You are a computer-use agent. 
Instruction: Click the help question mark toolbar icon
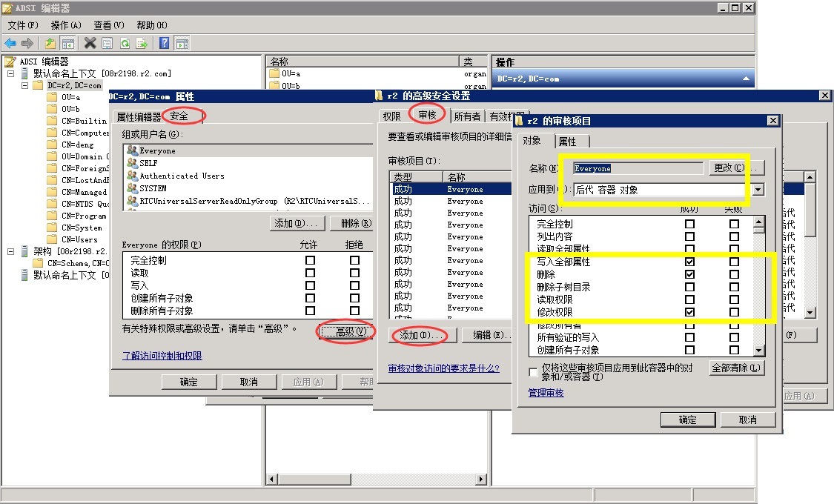point(165,43)
